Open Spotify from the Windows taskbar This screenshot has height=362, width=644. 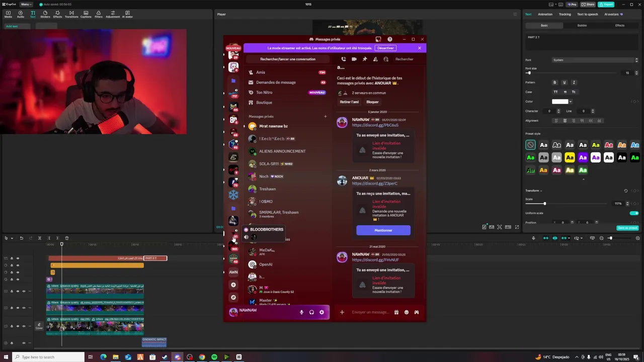coord(214,357)
